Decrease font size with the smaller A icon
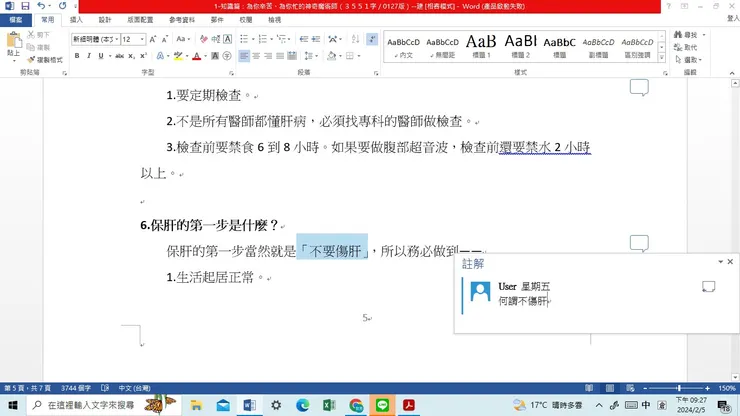This screenshot has height=416, width=740. click(165, 39)
